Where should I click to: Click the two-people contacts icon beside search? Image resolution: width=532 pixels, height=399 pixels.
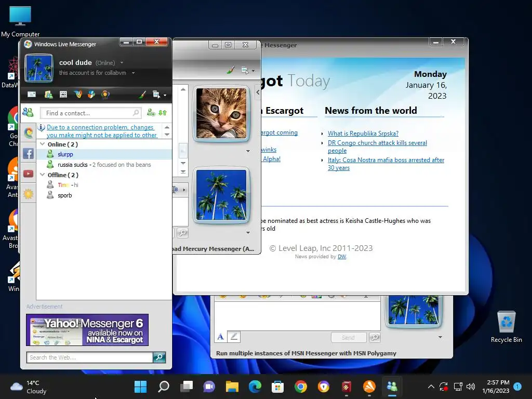click(28, 112)
